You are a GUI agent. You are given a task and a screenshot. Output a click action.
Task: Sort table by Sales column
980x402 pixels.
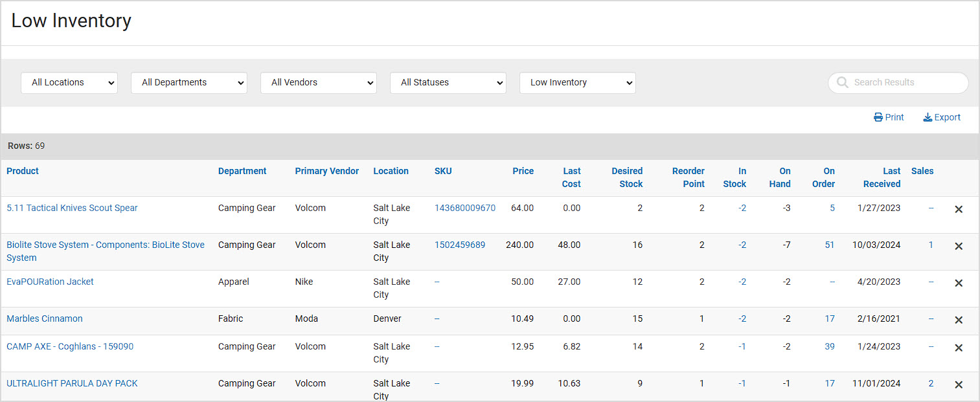922,171
